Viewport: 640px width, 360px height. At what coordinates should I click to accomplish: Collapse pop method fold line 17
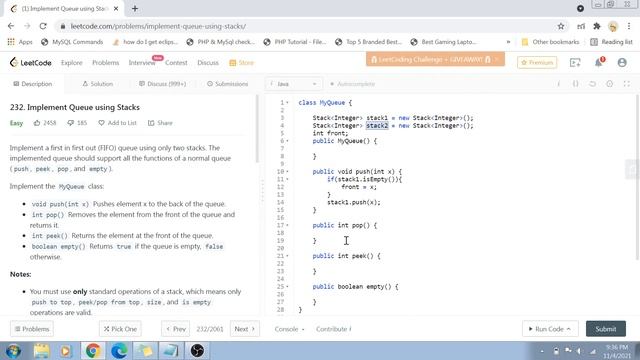(287, 225)
